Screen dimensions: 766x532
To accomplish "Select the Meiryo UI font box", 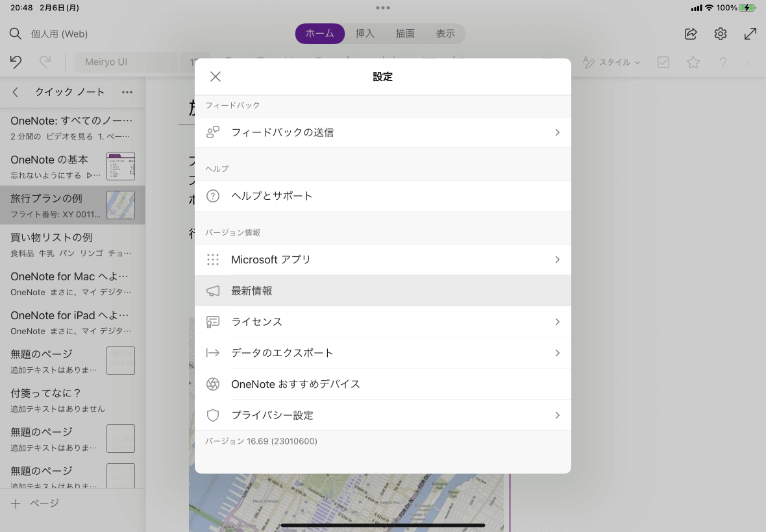I will pyautogui.click(x=127, y=62).
